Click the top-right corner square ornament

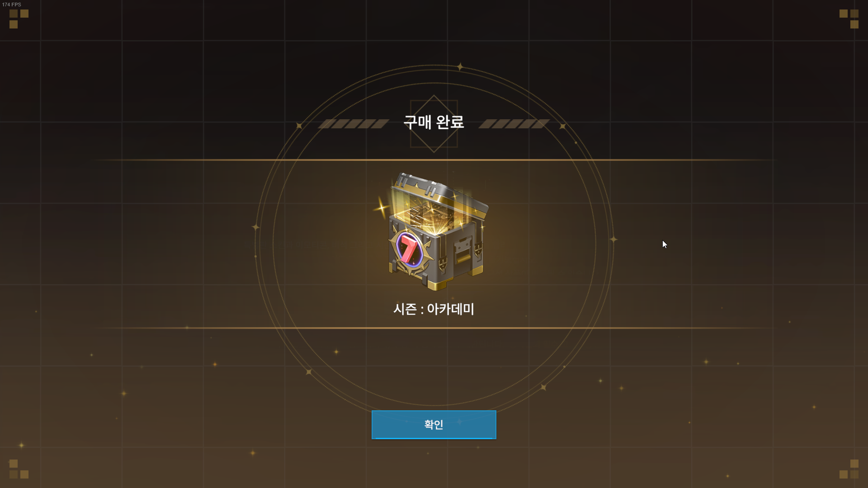849,19
